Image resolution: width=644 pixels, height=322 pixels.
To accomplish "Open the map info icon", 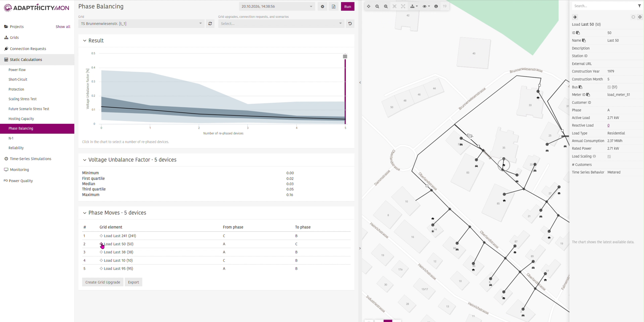I will 436,6.
